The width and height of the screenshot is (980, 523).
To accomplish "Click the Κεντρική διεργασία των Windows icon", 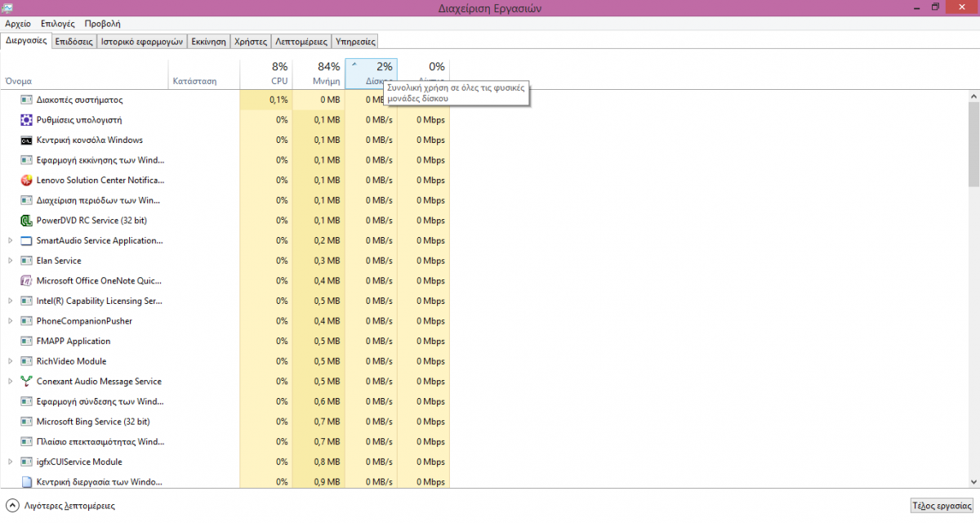I will (26, 482).
